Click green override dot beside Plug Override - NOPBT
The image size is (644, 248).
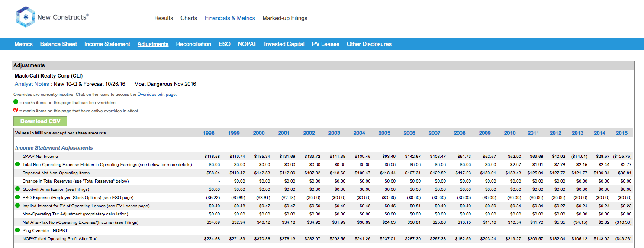pos(17,230)
